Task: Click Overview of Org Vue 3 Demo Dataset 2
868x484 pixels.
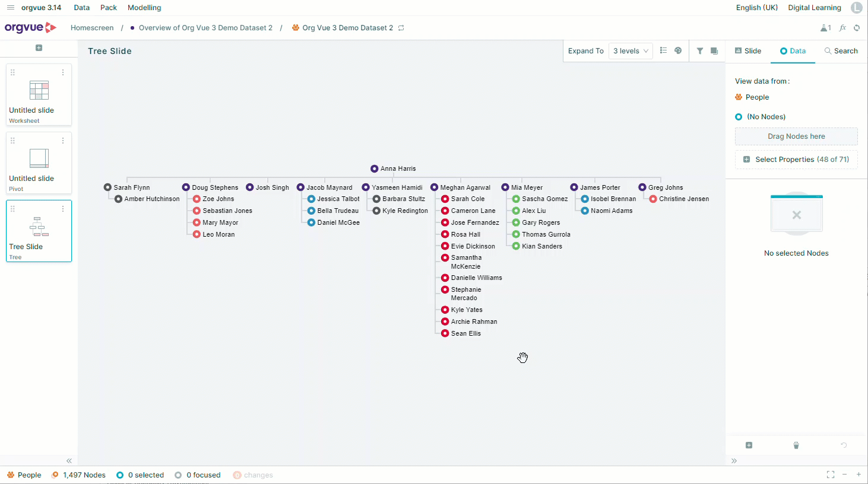Action: pos(205,28)
